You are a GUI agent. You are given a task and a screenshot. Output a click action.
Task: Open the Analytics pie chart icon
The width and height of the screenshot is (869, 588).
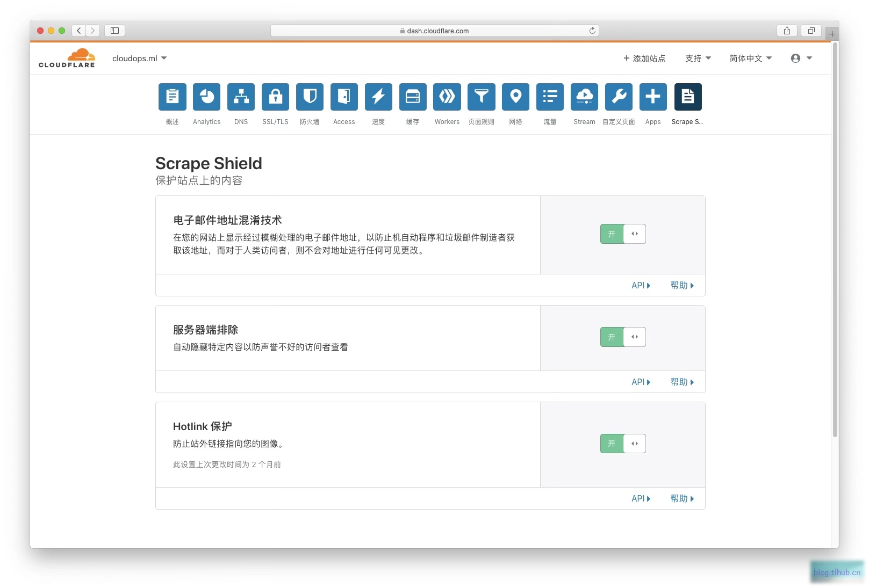[206, 97]
